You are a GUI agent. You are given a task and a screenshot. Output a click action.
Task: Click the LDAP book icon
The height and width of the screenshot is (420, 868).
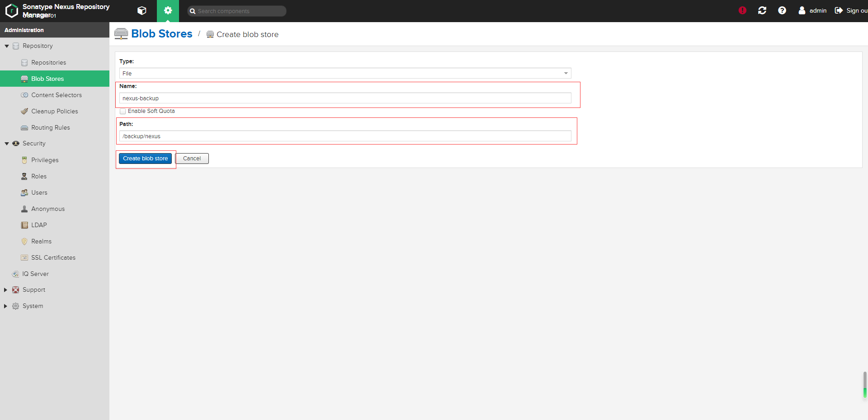pos(24,225)
